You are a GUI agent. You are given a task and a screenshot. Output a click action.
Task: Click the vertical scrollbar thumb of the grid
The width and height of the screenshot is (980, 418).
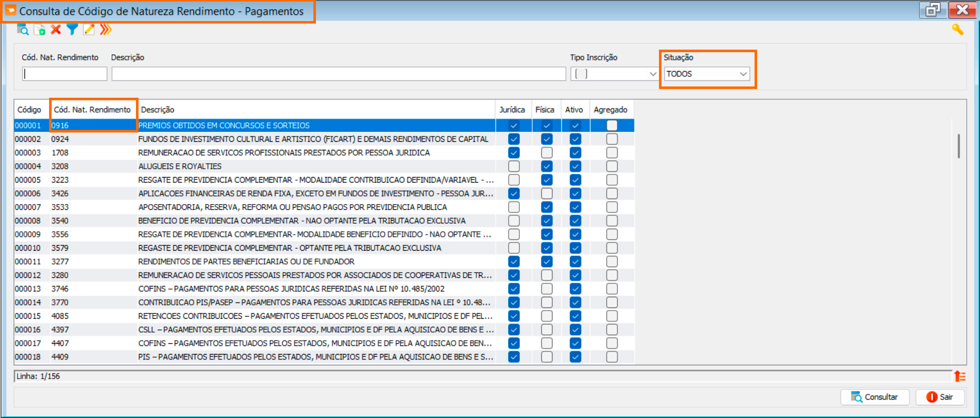tap(959, 146)
